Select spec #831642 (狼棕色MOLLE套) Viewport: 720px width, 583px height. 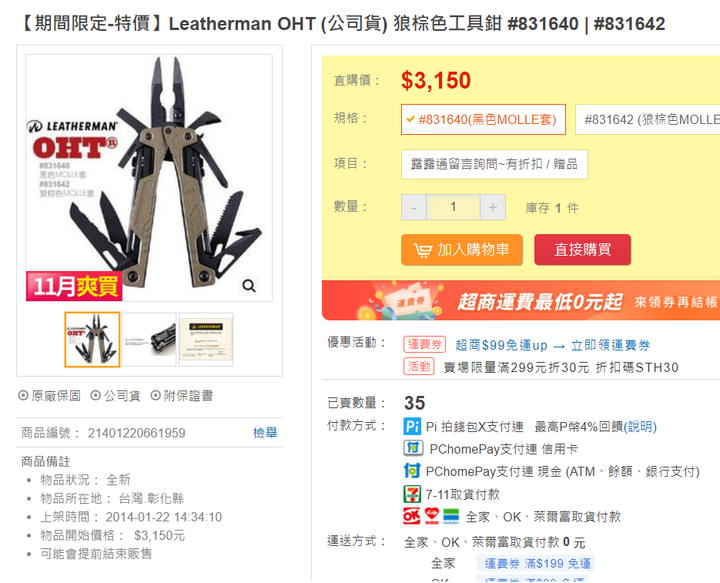point(647,119)
